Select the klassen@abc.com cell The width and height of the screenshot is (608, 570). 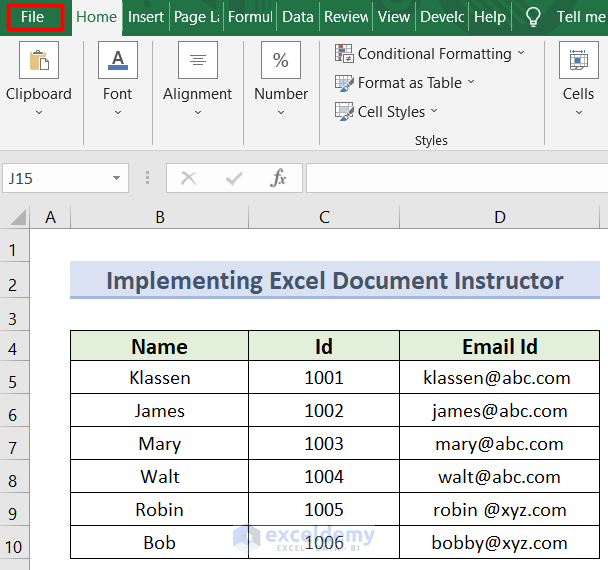point(499,377)
